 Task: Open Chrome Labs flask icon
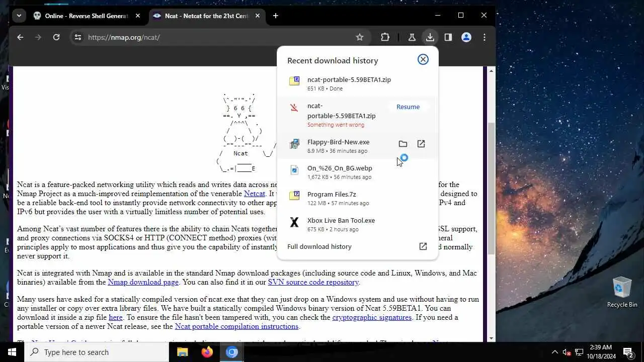(412, 37)
